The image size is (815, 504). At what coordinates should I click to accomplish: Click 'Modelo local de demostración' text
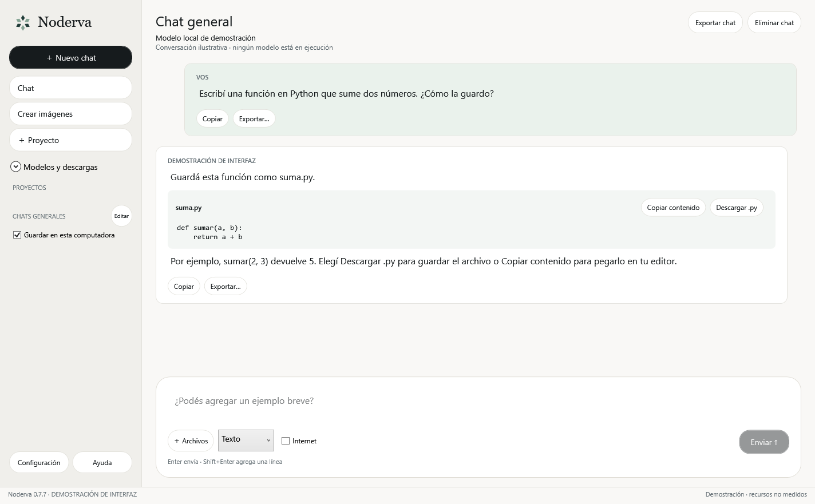205,38
